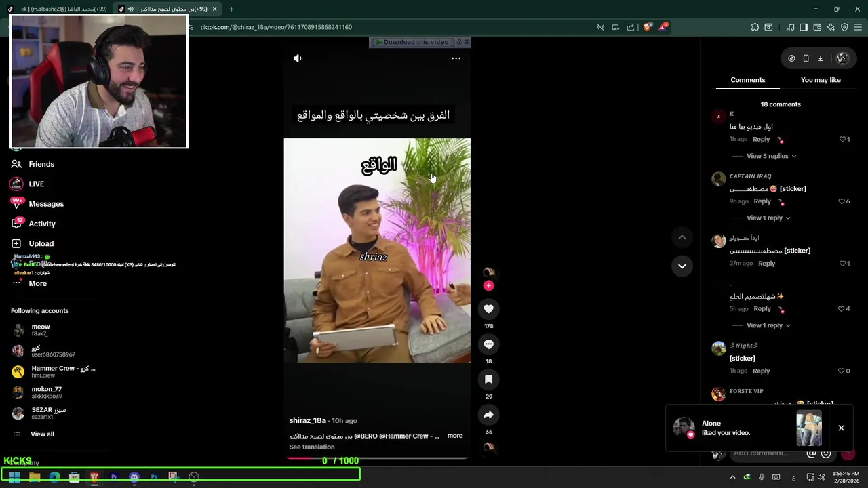Expand View 5 replies under K's comment
The image size is (868, 488).
pos(772,156)
